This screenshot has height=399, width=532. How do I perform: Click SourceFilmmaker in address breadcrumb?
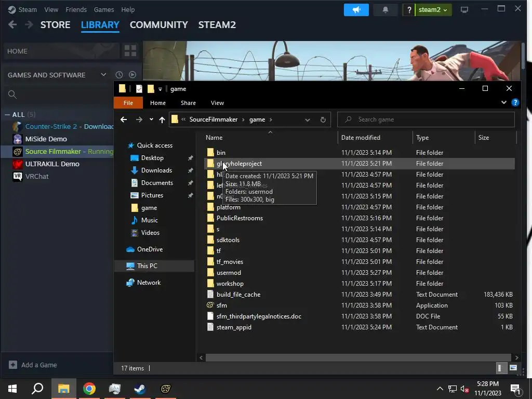click(x=214, y=119)
